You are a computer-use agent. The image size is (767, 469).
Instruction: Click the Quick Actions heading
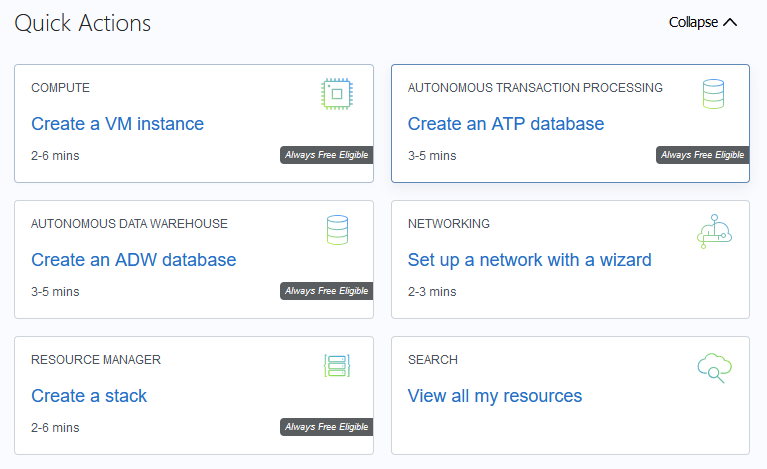click(83, 23)
